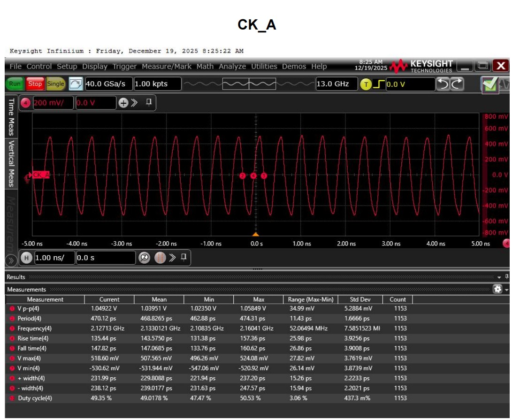Pin the horizontal settings toolbar
Viewport: 520px width, 420px height.
[184, 257]
